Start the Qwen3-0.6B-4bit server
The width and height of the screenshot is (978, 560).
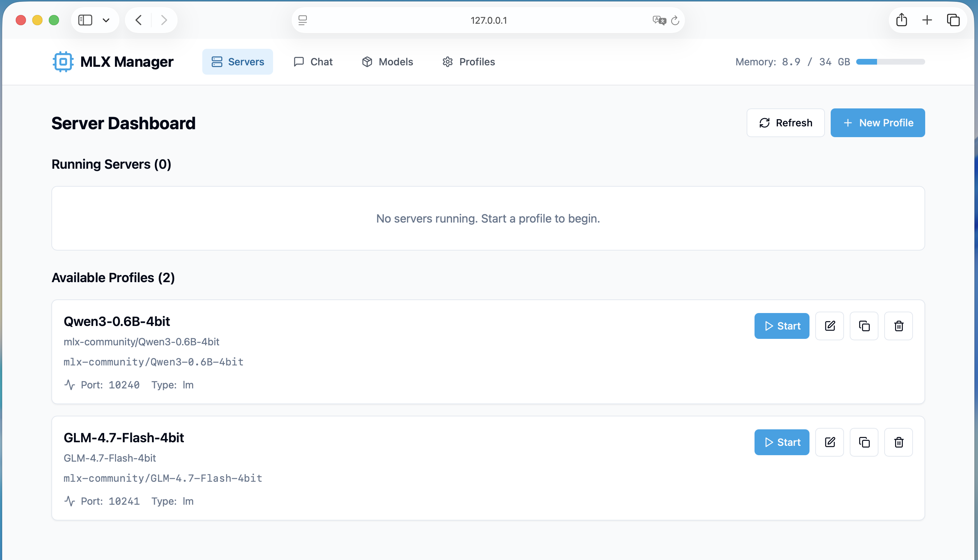[781, 326]
